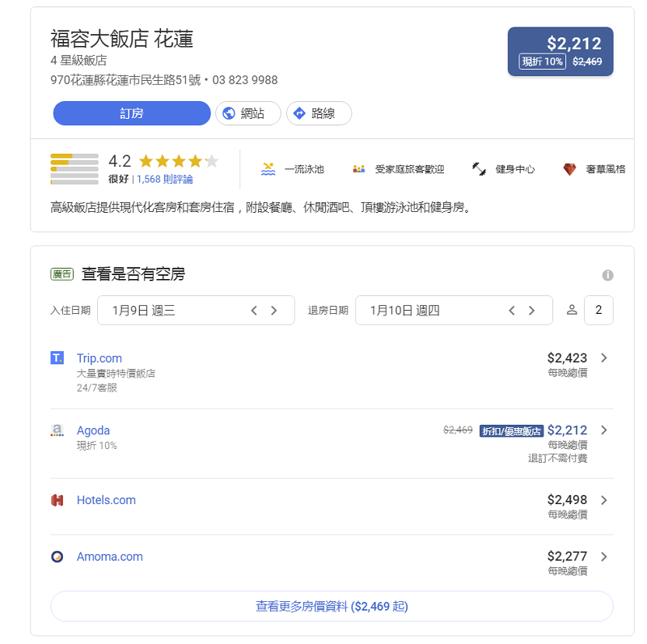The height and width of the screenshot is (644, 647).
Task: Click the rating histogram bars icon
Action: coord(74,169)
